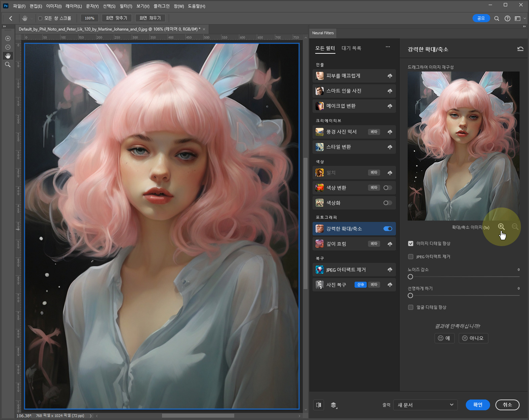This screenshot has width=529, height=420.
Task: Click the zoom percentage field 106.38
Action: point(24,416)
